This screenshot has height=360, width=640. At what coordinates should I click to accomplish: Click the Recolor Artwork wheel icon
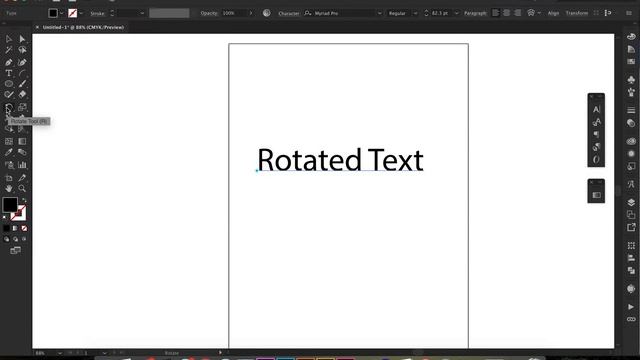point(267,13)
